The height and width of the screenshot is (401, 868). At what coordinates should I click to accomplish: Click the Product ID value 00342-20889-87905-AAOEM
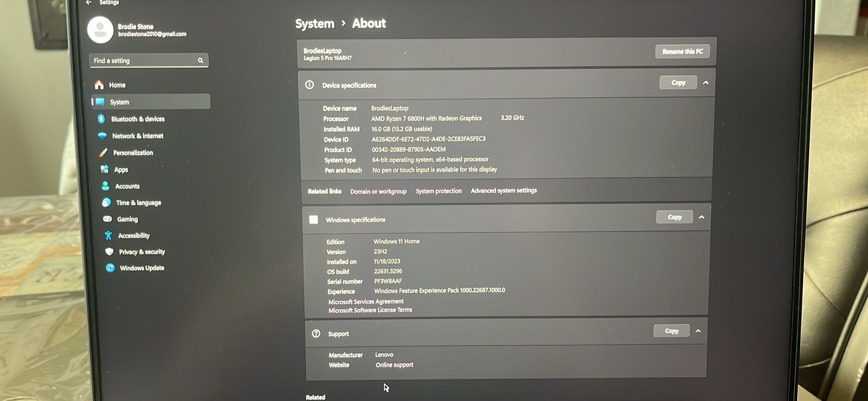click(409, 149)
